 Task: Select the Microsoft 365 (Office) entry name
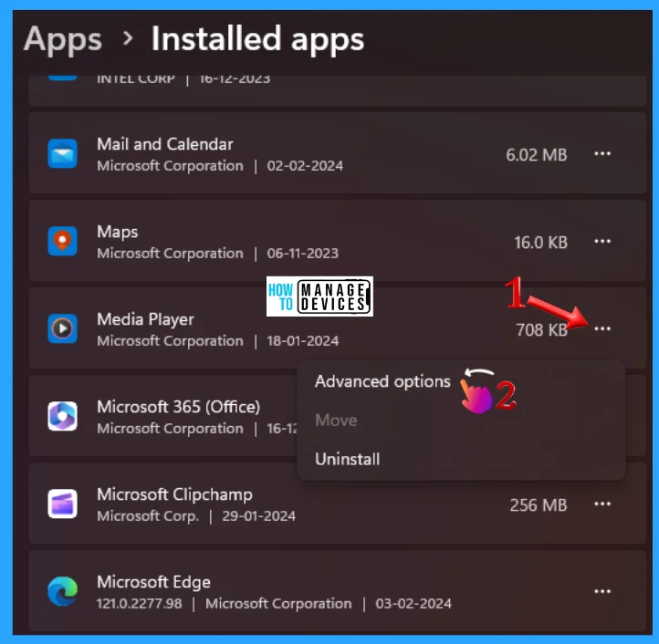click(179, 407)
